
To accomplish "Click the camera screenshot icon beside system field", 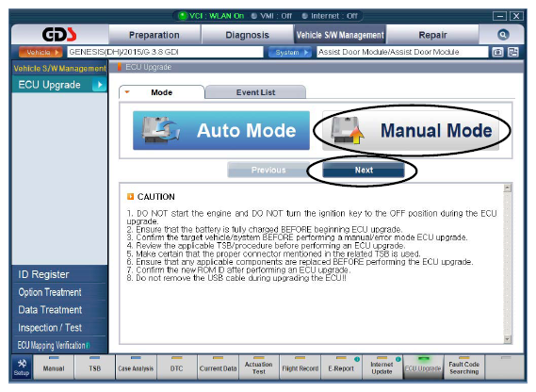I will (x=497, y=52).
